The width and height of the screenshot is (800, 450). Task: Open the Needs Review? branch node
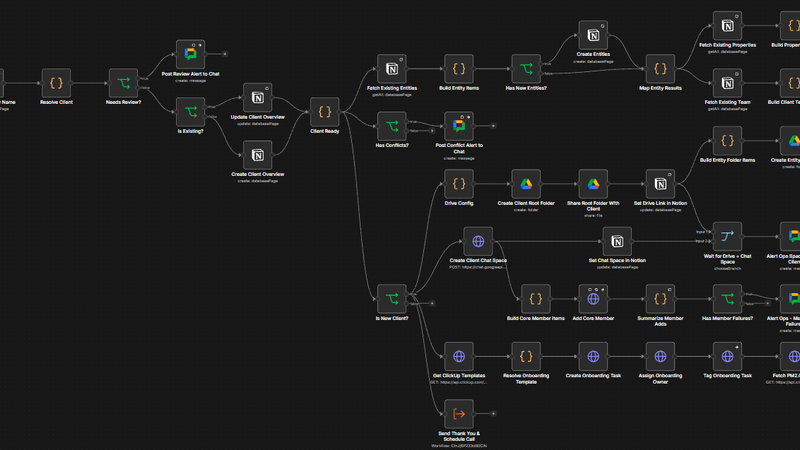pos(123,83)
